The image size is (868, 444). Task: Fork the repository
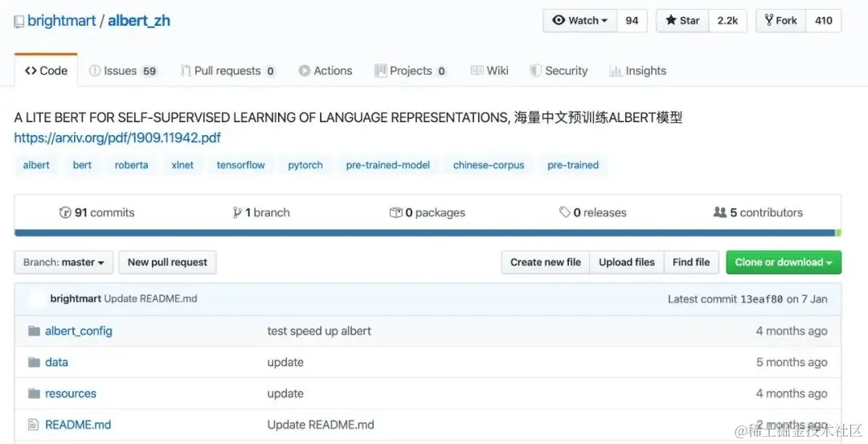coord(780,20)
